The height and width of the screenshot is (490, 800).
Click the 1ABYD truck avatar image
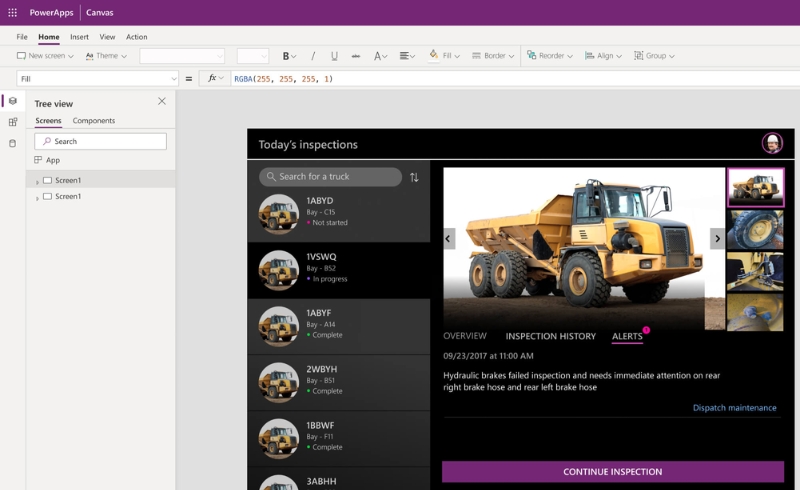pyautogui.click(x=279, y=214)
